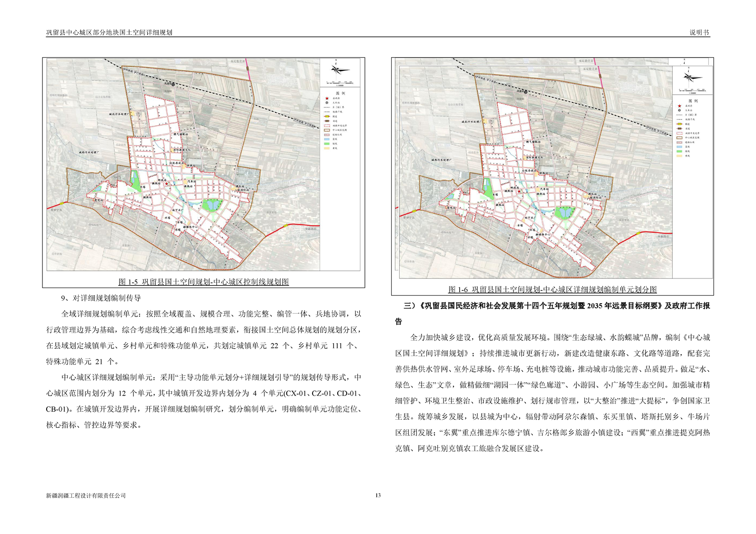Click the red dashed boundary symbol in Figure 1-5 legend
The width and height of the screenshot is (756, 534).
coord(327,125)
